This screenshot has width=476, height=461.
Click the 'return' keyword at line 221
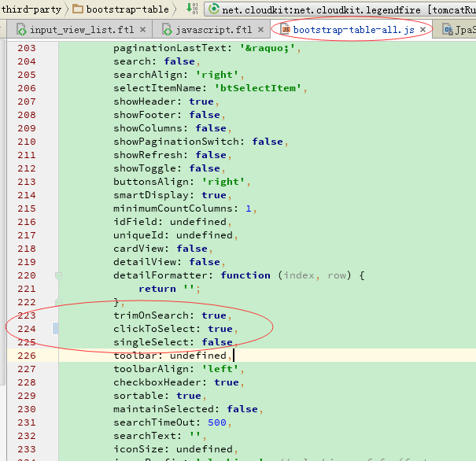tap(157, 289)
